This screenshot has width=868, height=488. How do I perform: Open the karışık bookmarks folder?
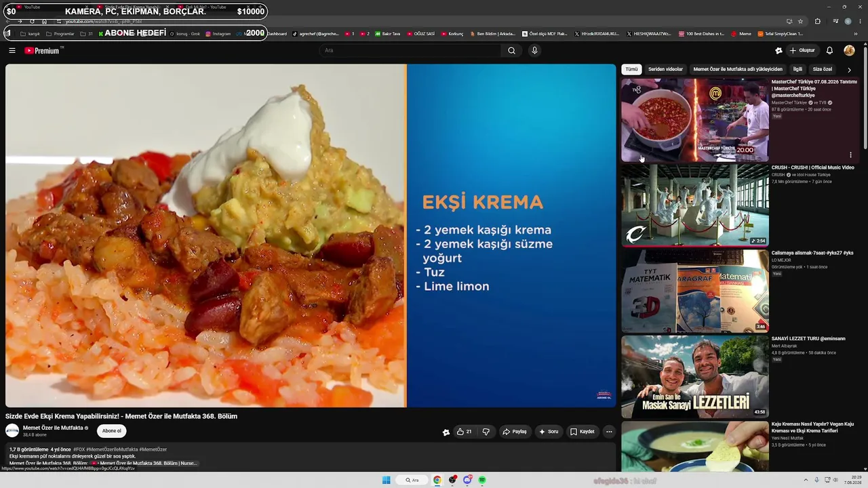pyautogui.click(x=31, y=34)
